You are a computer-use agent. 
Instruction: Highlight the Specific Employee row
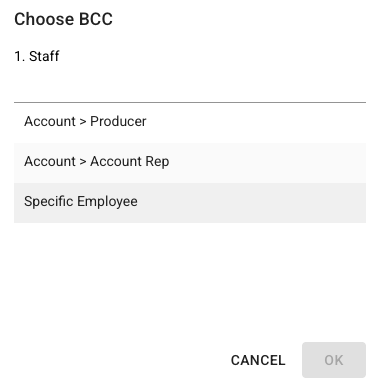click(x=190, y=203)
